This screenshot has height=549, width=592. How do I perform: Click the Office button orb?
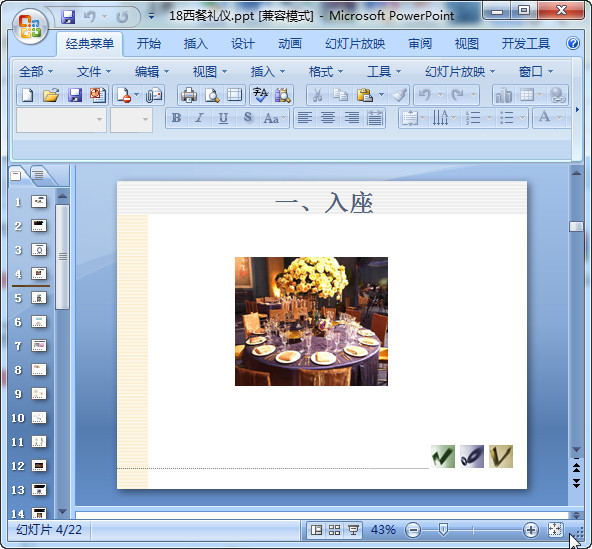pos(30,27)
